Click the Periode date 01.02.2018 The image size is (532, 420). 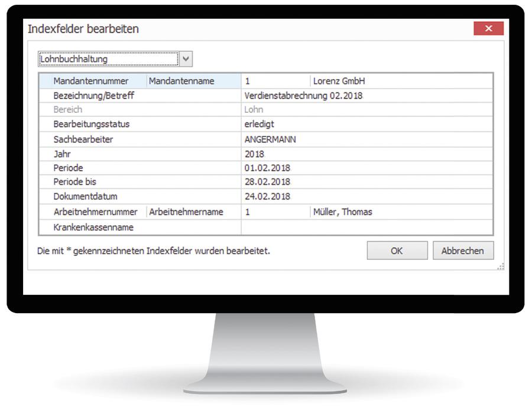pos(366,168)
